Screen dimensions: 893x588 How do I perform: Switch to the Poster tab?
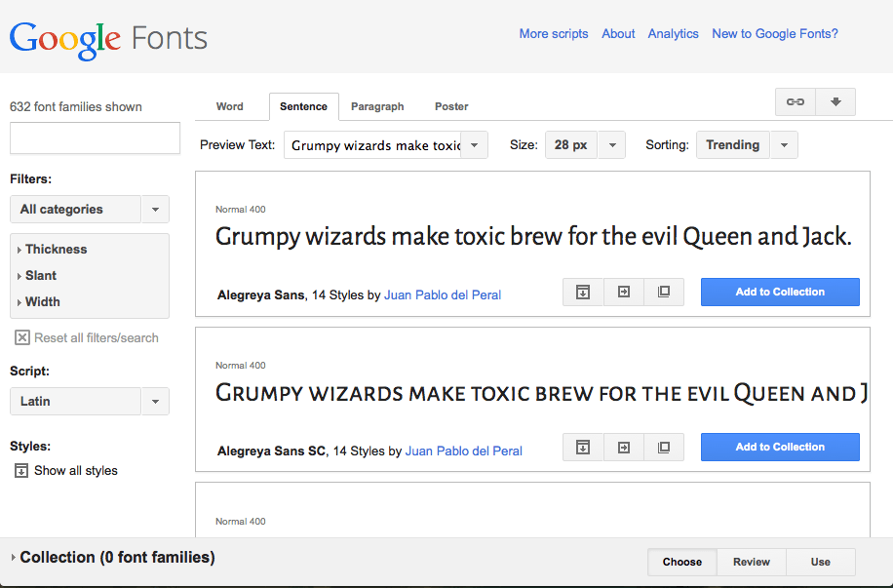pos(451,106)
